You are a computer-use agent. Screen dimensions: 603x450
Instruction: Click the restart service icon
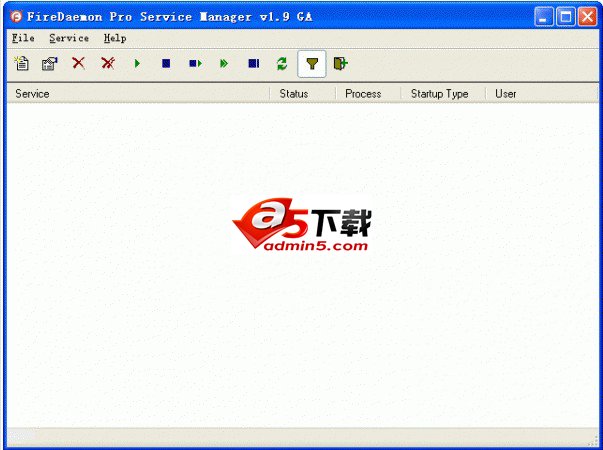coord(195,63)
